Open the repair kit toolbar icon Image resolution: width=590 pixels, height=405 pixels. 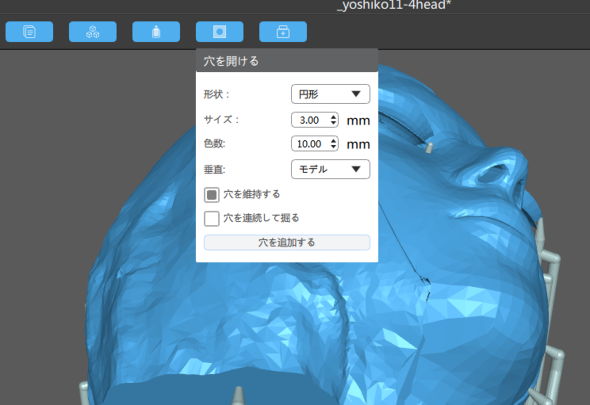click(283, 32)
